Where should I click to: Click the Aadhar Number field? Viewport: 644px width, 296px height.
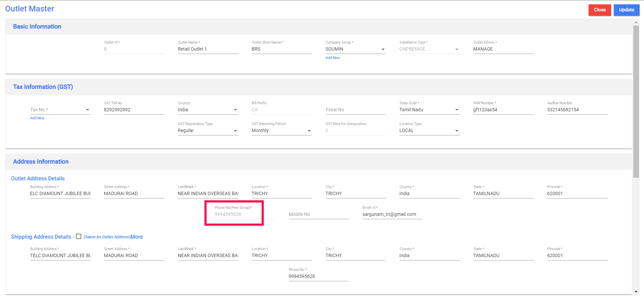click(x=577, y=110)
